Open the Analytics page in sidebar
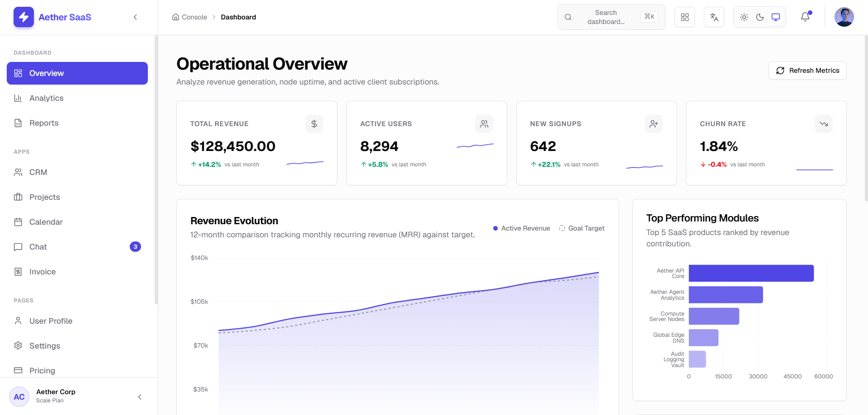This screenshot has height=415, width=868. [77, 98]
